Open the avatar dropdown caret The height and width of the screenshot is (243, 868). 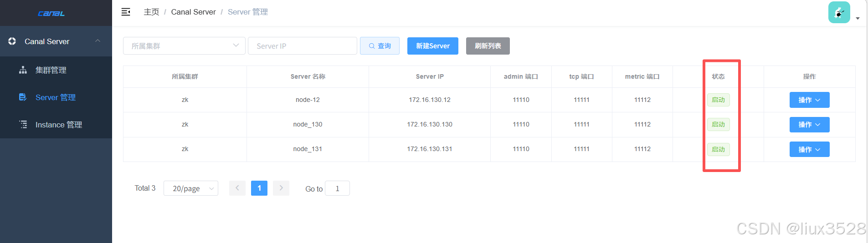(858, 18)
